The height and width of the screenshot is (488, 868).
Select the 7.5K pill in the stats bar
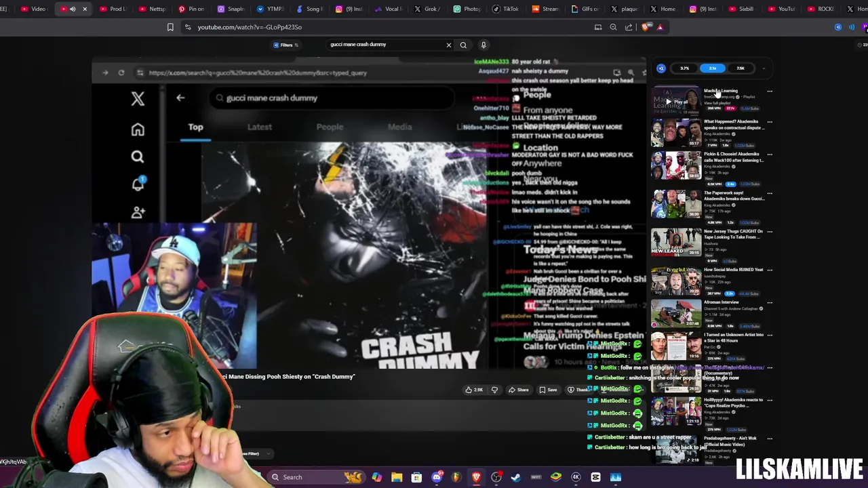click(x=740, y=68)
